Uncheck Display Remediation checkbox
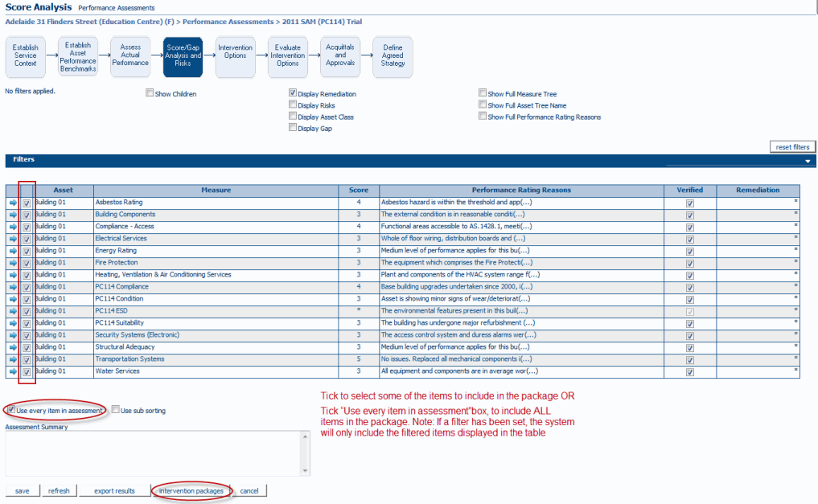 click(x=293, y=92)
